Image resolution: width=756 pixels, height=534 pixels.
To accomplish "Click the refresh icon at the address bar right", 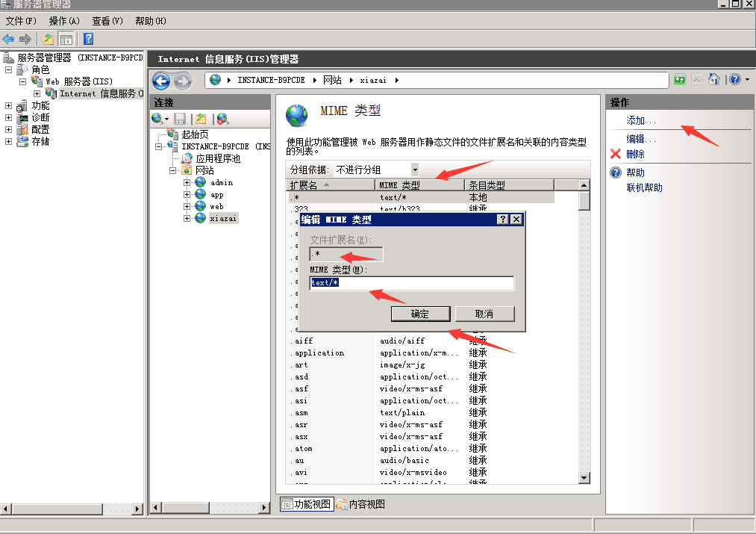I will (680, 78).
